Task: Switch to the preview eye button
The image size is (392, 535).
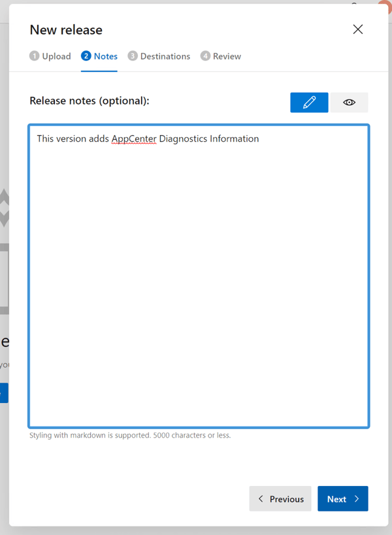Action: coord(349,103)
